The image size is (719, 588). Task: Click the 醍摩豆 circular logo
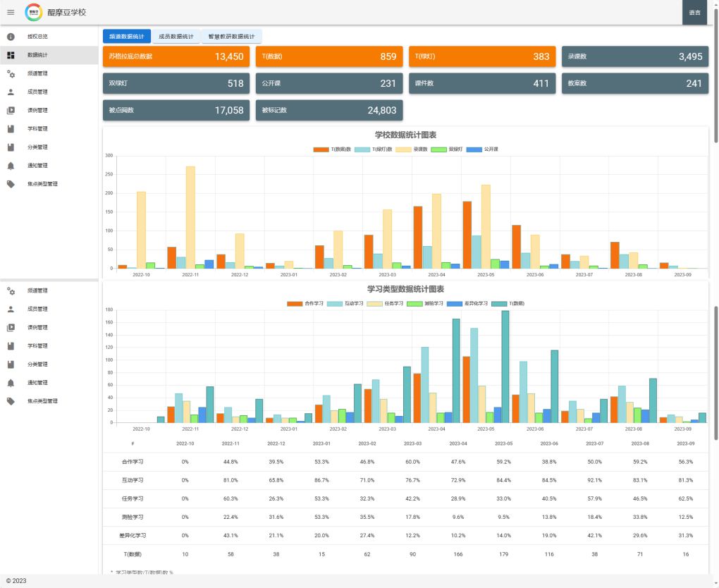click(33, 12)
